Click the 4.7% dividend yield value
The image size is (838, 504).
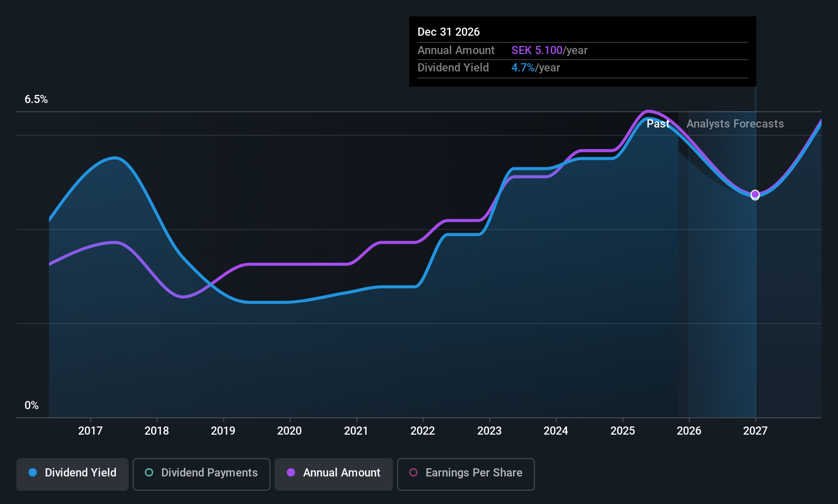pos(523,67)
